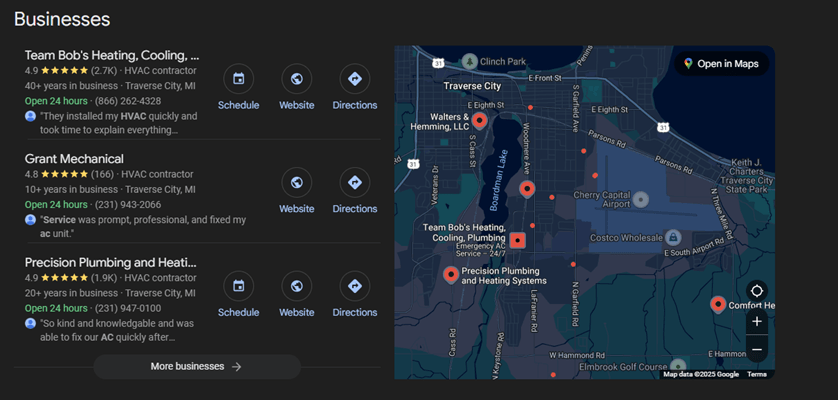Click "10+ years in business" text

pos(71,189)
